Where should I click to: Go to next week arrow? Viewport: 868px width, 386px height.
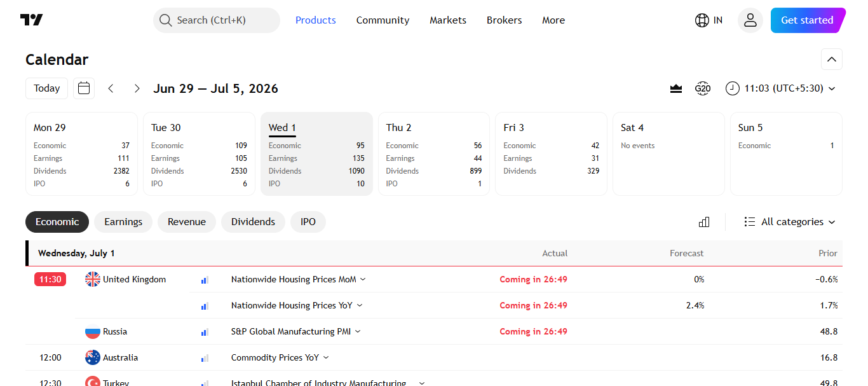point(137,88)
